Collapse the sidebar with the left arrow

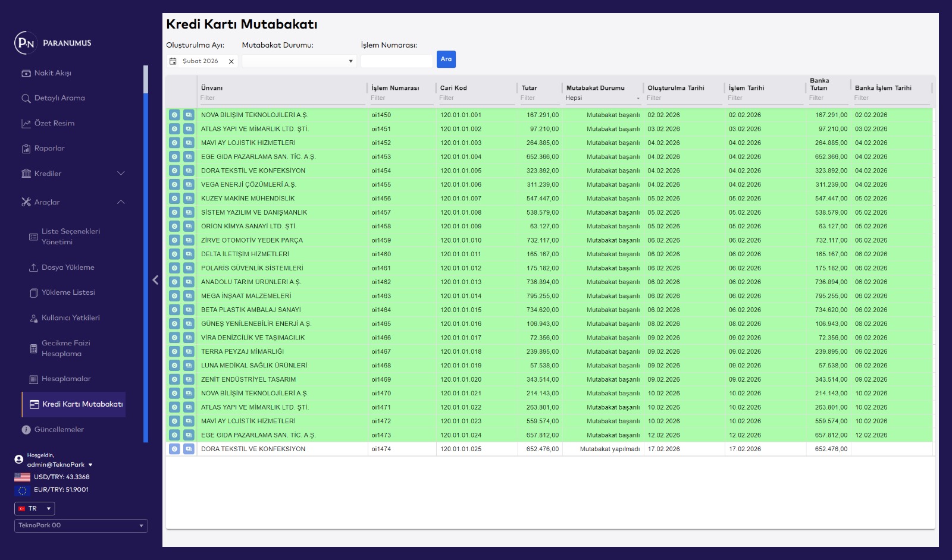(155, 280)
